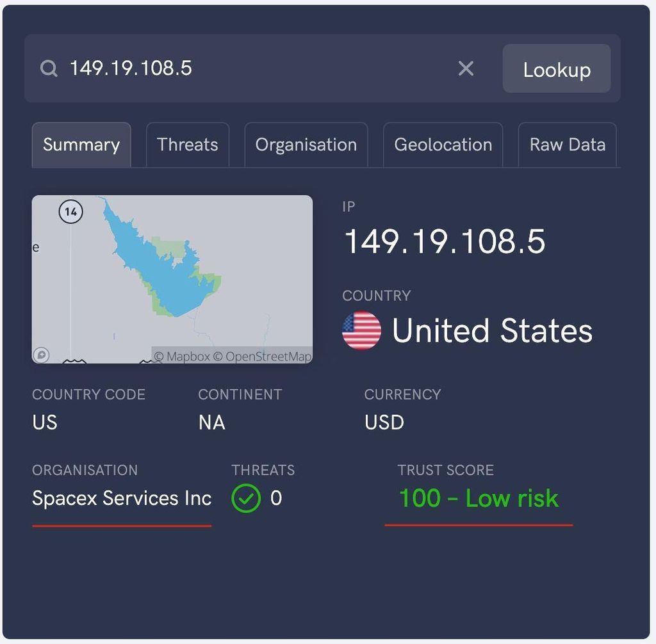Open the Threats tab

pos(188,145)
